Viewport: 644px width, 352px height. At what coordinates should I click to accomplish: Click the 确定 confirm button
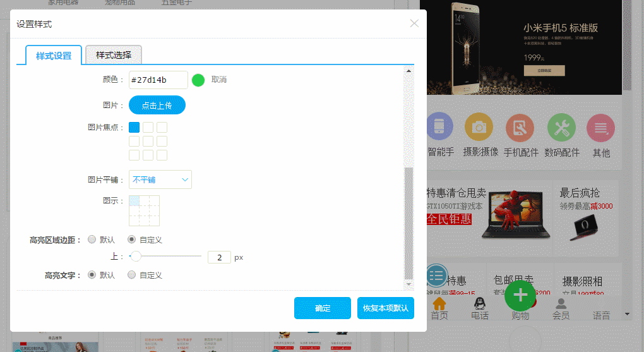pyautogui.click(x=322, y=308)
